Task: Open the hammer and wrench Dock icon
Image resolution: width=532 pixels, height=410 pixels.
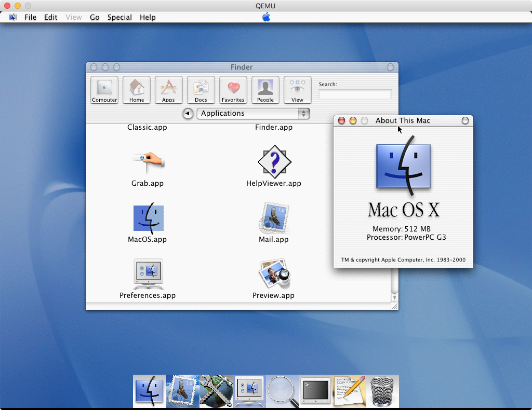Action: (x=216, y=390)
